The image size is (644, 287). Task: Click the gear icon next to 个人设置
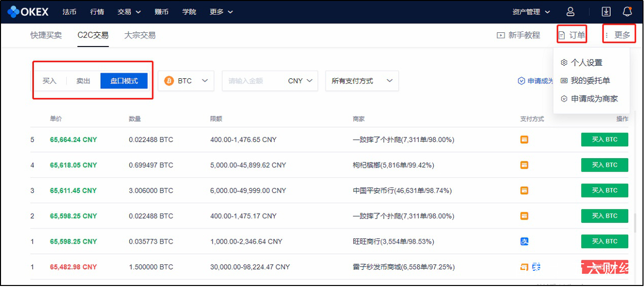564,63
